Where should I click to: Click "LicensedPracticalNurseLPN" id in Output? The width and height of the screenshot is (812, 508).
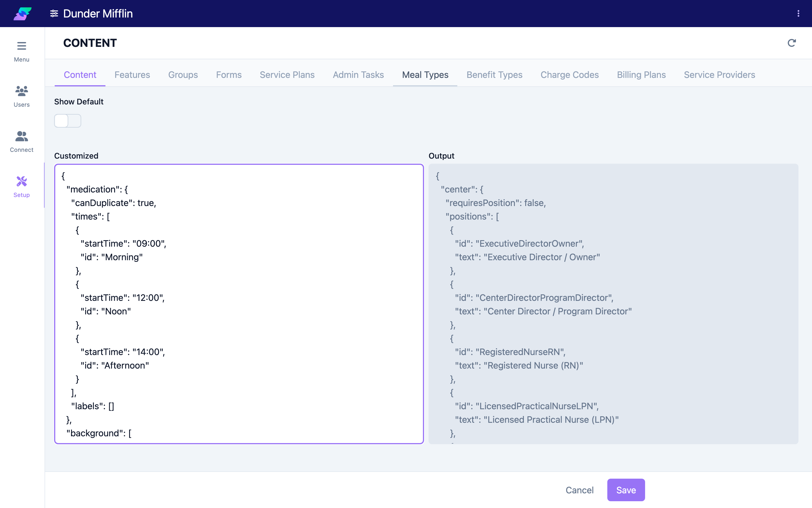click(x=537, y=406)
